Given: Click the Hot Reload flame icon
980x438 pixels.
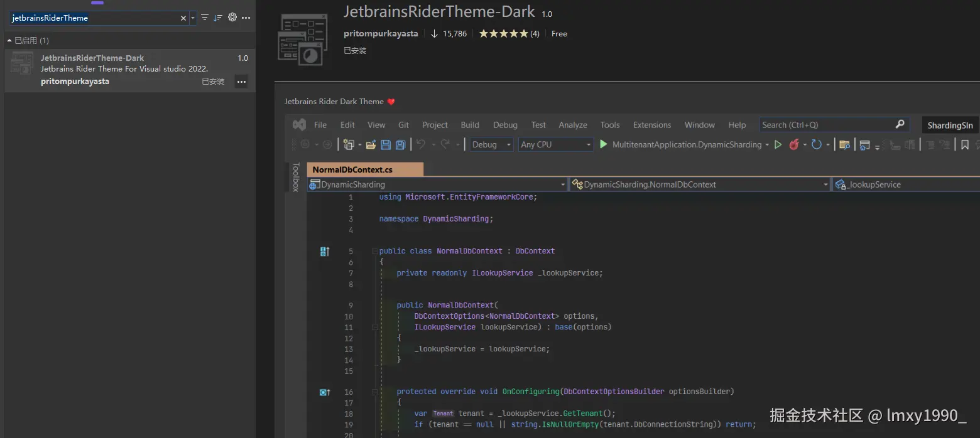Looking at the screenshot, I should click(793, 144).
